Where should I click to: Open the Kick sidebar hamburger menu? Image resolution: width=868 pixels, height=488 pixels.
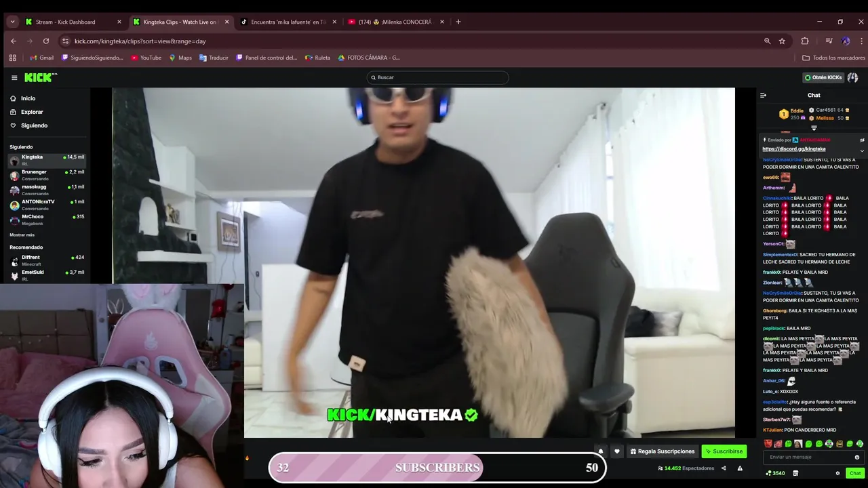pyautogui.click(x=14, y=77)
